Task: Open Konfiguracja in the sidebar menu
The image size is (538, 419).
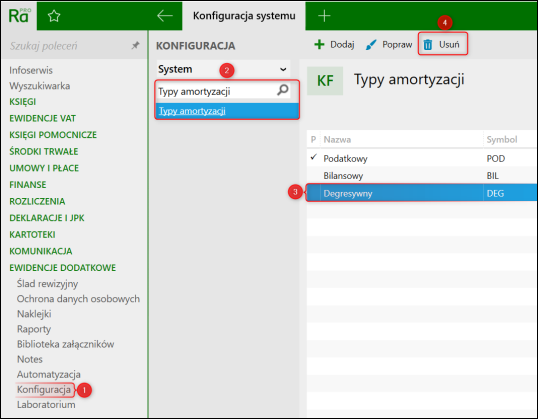Action: (44, 390)
